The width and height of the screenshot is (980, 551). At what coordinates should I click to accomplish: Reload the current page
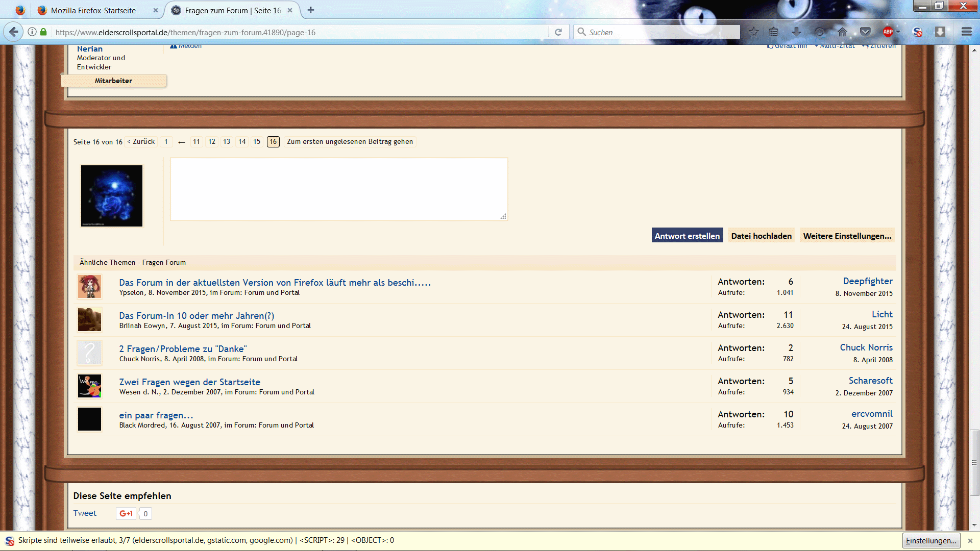pos(558,32)
